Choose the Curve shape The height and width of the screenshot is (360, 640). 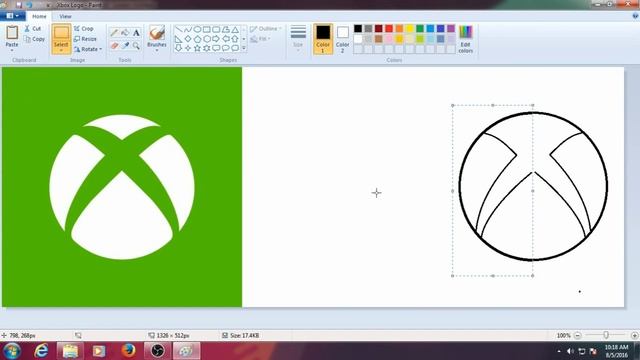pos(188,29)
